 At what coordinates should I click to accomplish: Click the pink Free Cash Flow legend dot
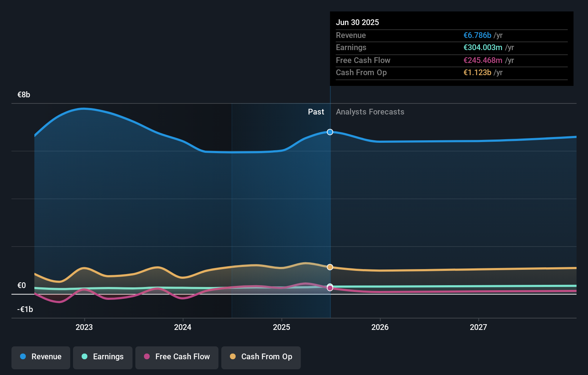146,357
